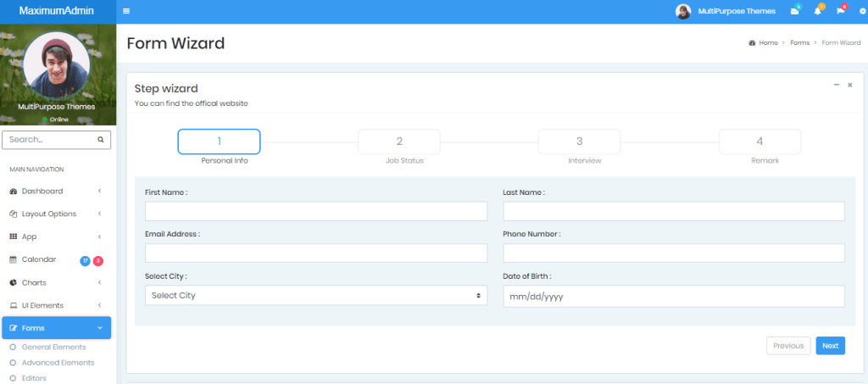Click the red 3 calendar badge
The height and width of the screenshot is (384, 868).
pos(98,260)
